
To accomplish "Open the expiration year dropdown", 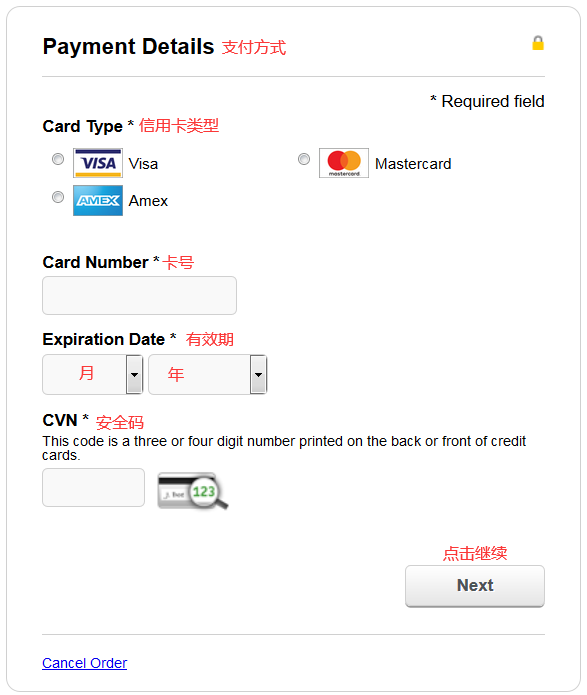I will pyautogui.click(x=207, y=375).
